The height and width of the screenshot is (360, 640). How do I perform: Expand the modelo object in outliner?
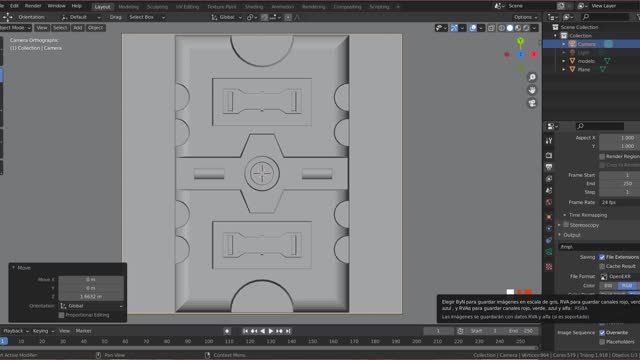pos(564,61)
